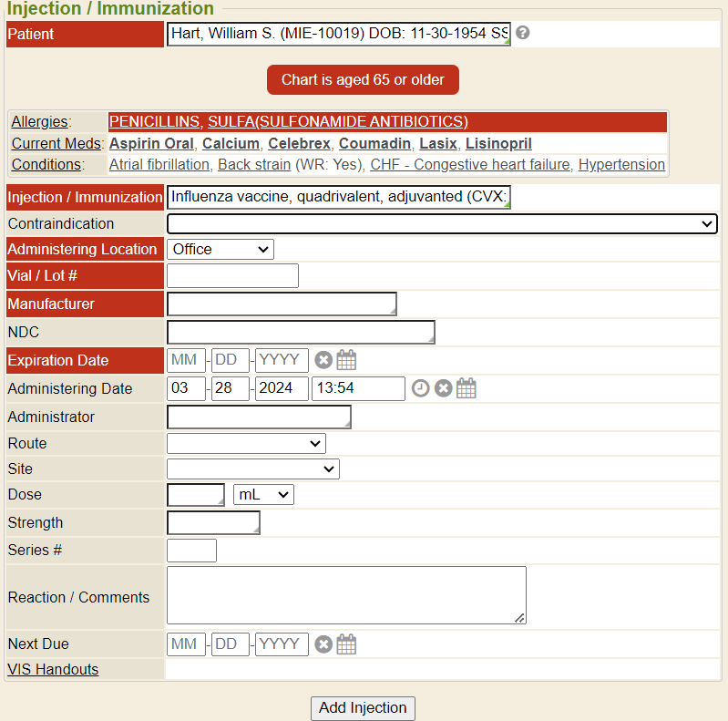Open the Administering Date calendar picker
This screenshot has width=728, height=721.
(467, 388)
